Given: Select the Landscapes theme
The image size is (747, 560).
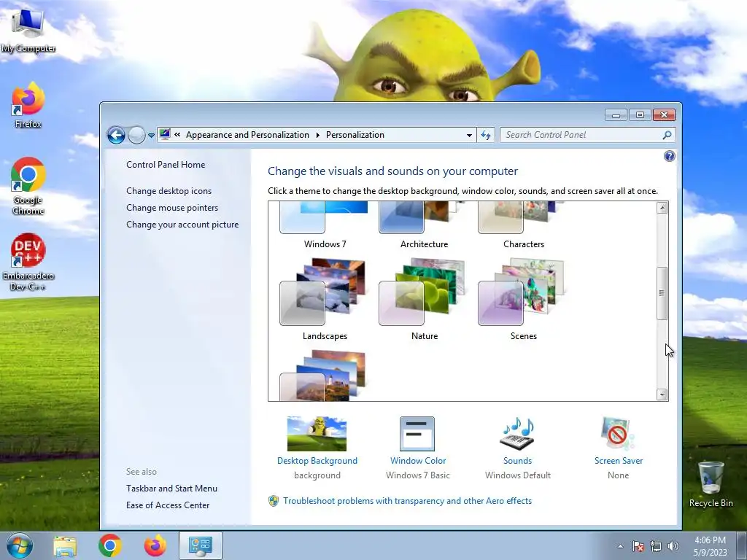Looking at the screenshot, I should pos(324,292).
